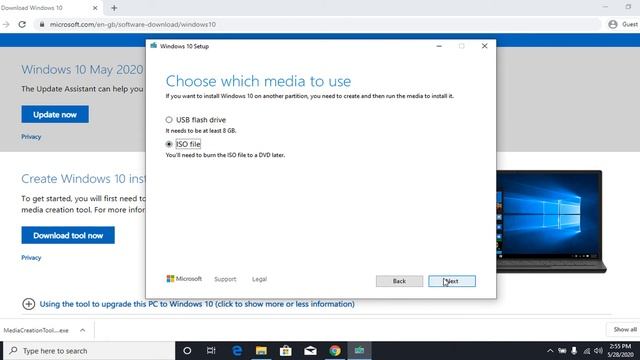Click 'Choose which media to use' heading
The height and width of the screenshot is (360, 640).
258,81
